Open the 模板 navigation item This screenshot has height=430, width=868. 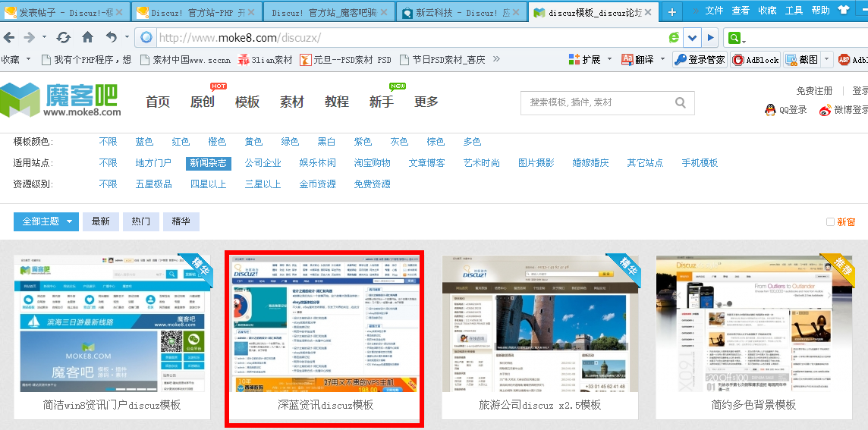tap(247, 102)
